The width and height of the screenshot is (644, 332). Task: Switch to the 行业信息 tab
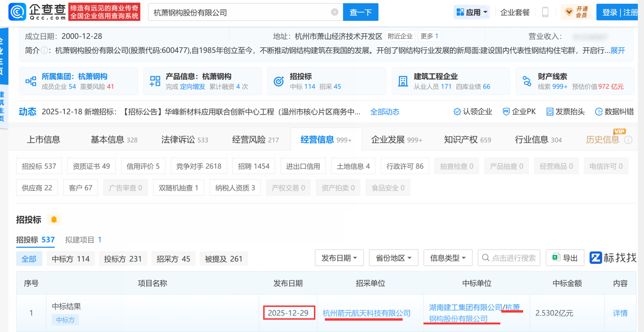[538, 139]
